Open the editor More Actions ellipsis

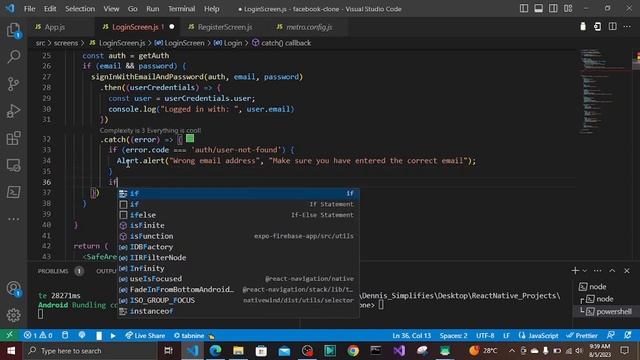point(627,27)
